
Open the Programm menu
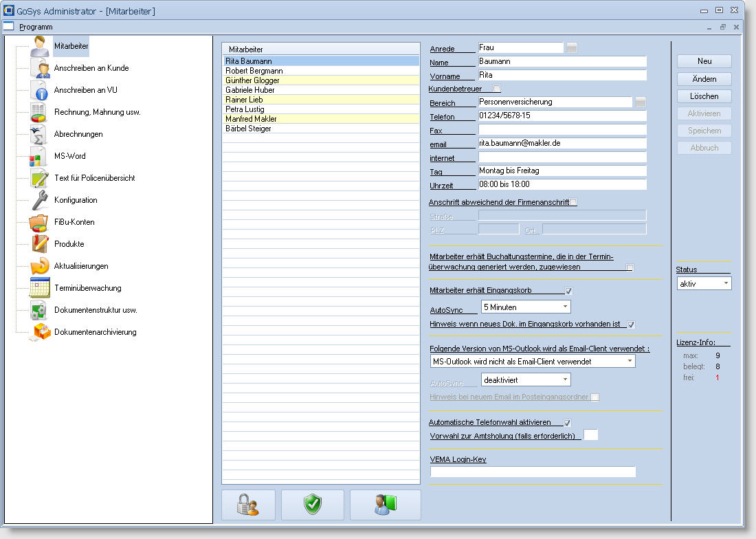click(x=36, y=27)
